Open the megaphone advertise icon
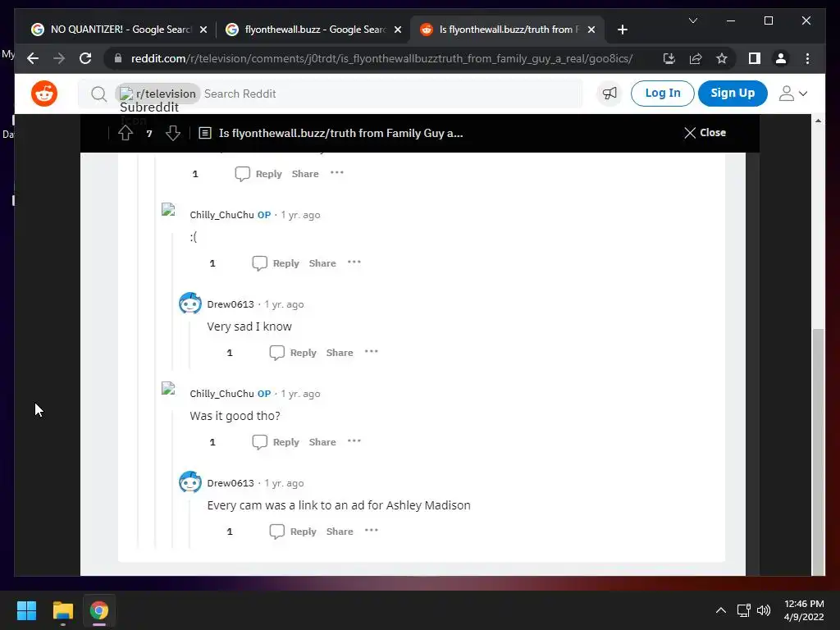The height and width of the screenshot is (630, 840). (x=609, y=94)
